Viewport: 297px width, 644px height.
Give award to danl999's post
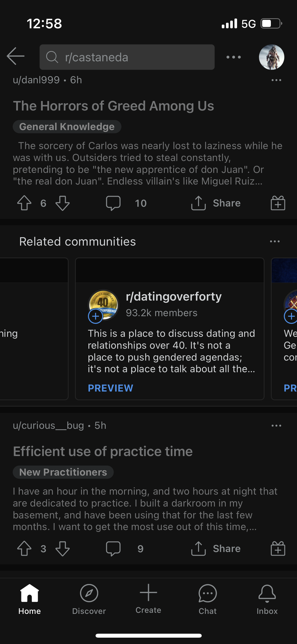pos(278,203)
